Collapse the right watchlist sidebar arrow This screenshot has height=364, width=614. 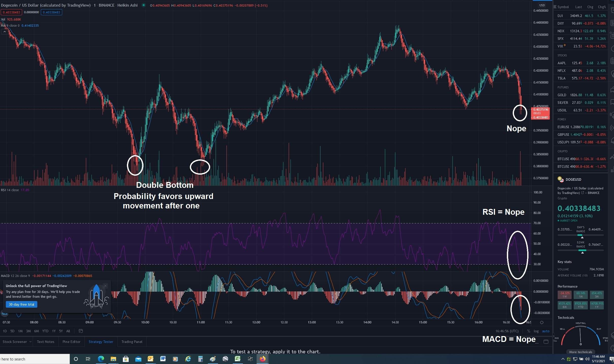pyautogui.click(x=554, y=337)
